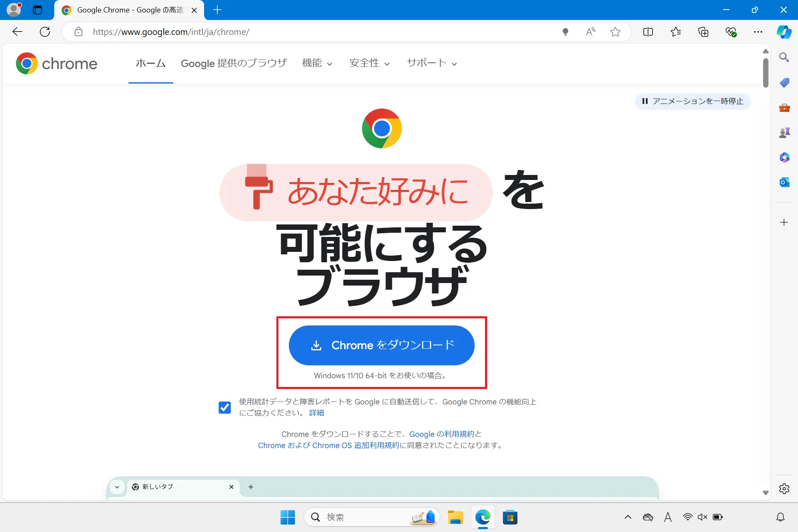
Task: Click the page vertical scrollbar thumb
Action: pyautogui.click(x=766, y=73)
